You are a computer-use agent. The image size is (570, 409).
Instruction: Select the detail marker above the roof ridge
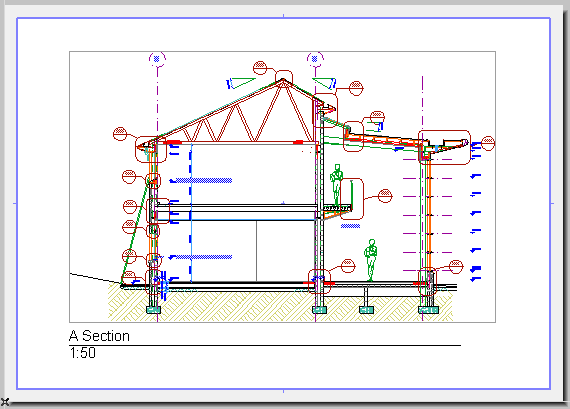[x=260, y=68]
